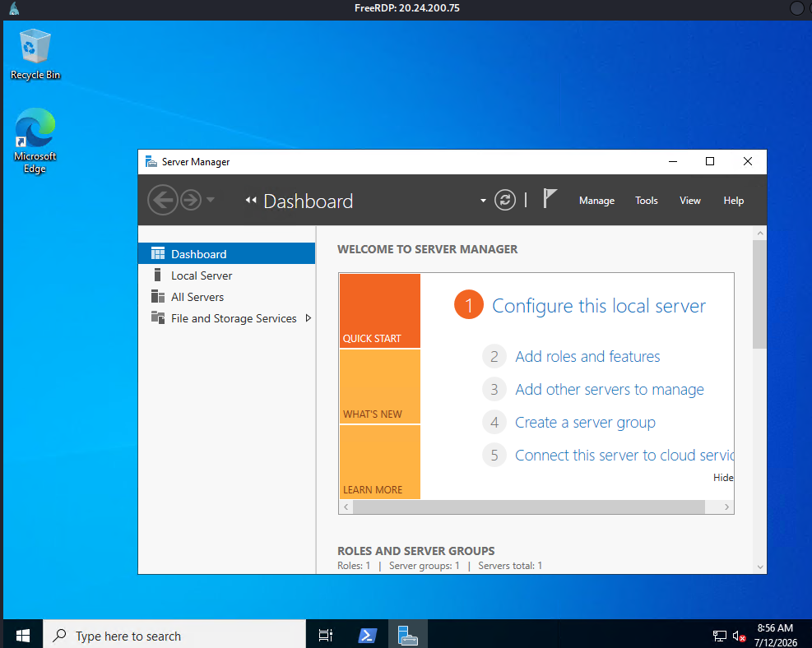812x648 pixels.
Task: Click the All Servers icon in sidebar
Action: click(x=158, y=296)
